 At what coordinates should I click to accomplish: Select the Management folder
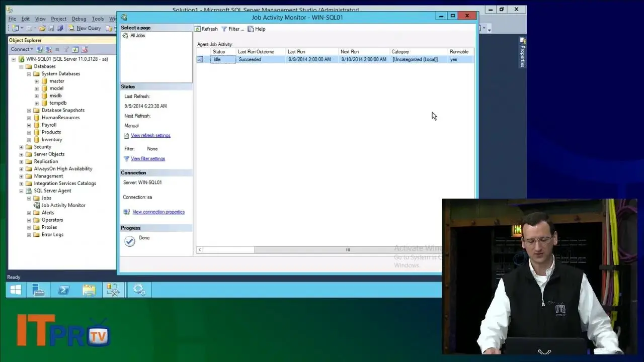pyautogui.click(x=48, y=176)
